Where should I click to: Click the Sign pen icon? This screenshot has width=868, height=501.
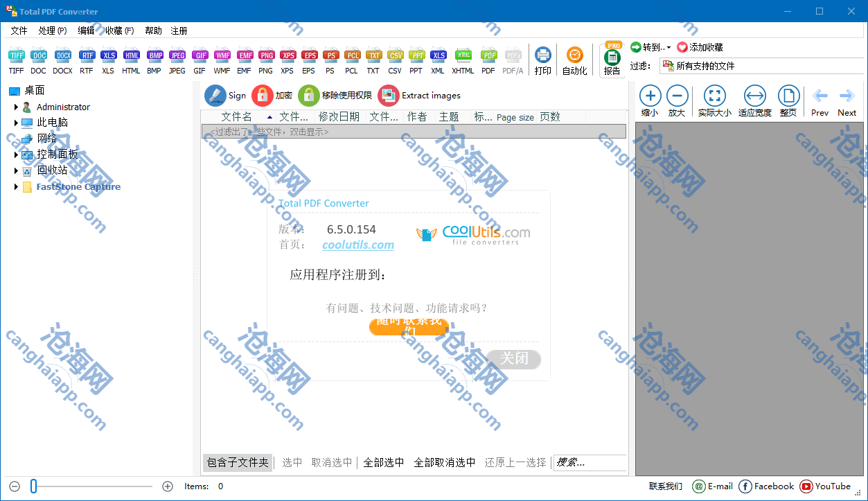[215, 96]
